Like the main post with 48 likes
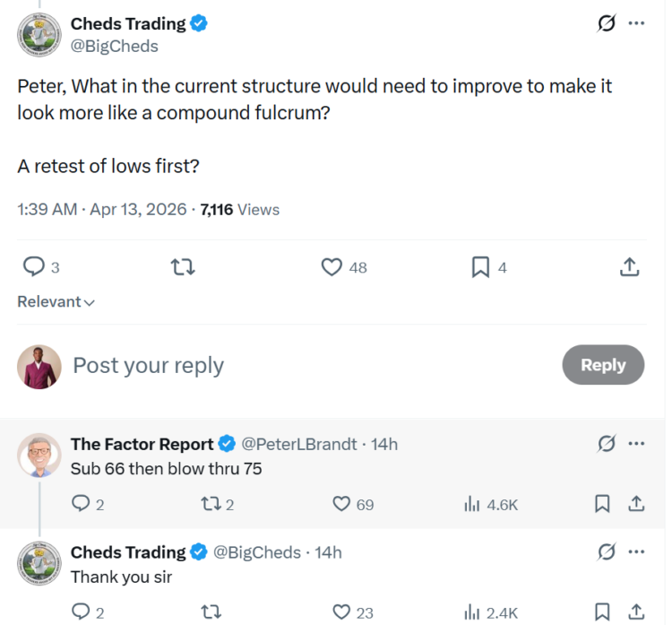The width and height of the screenshot is (672, 625). click(x=332, y=267)
